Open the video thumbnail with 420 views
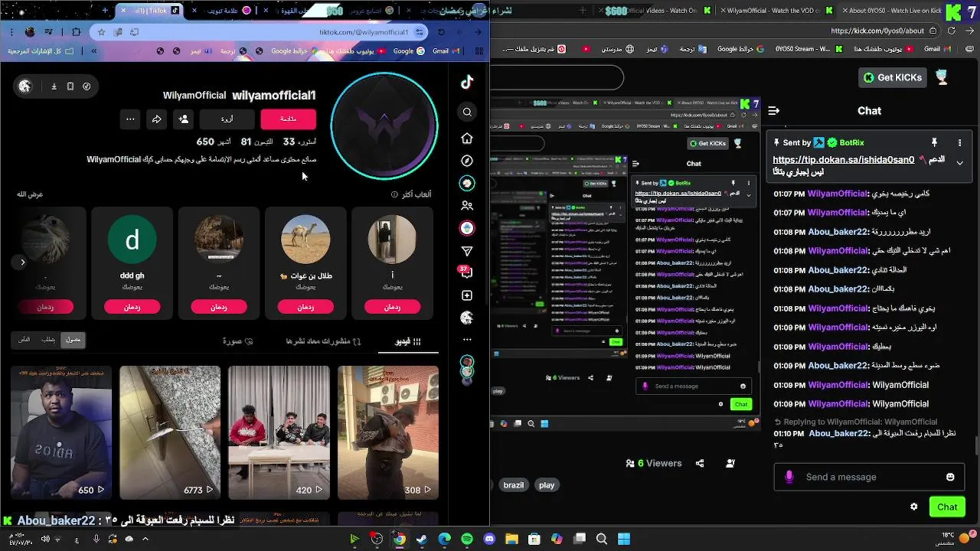Viewport: 980px width, 551px height. pos(279,433)
